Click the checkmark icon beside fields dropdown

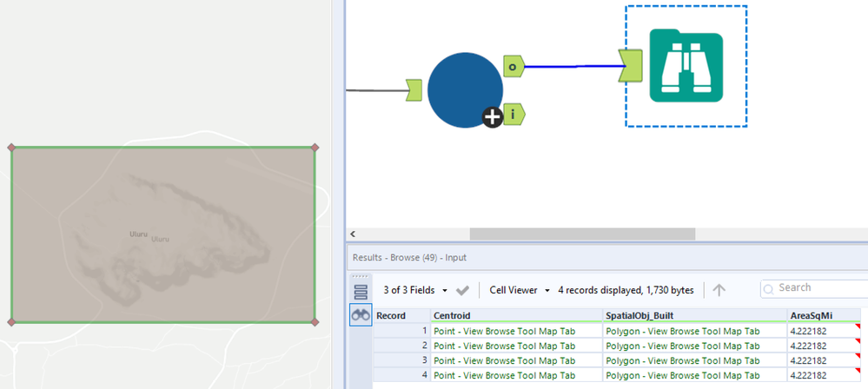click(462, 291)
